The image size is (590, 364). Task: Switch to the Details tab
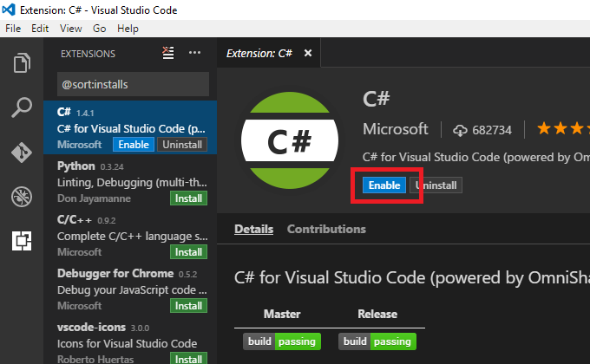click(x=253, y=229)
